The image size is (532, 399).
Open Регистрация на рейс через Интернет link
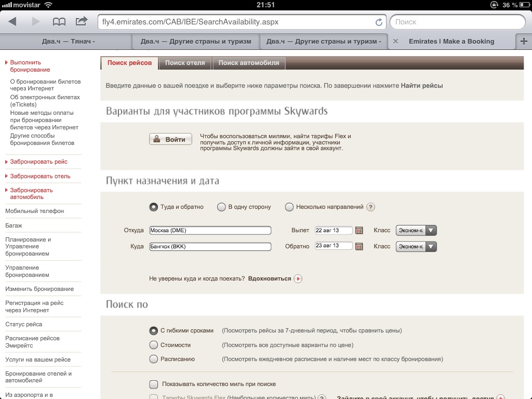click(x=34, y=307)
